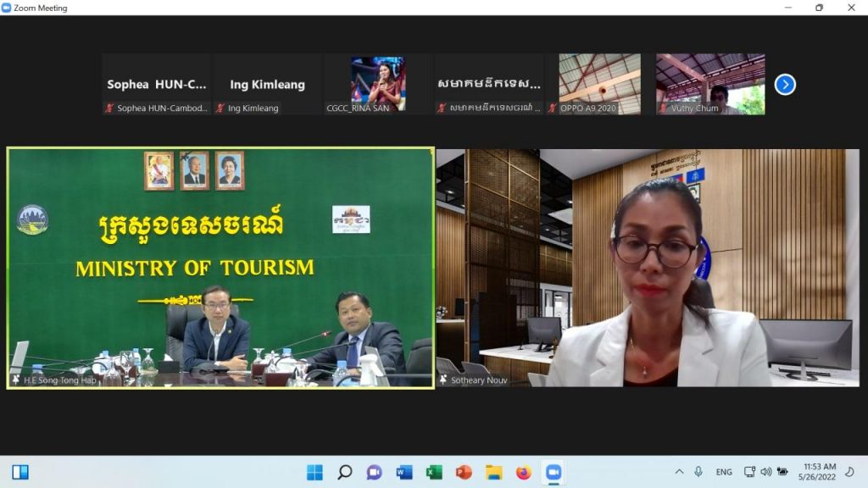Expand hidden system tray icons chevron
868x488 pixels.
pyautogui.click(x=679, y=472)
